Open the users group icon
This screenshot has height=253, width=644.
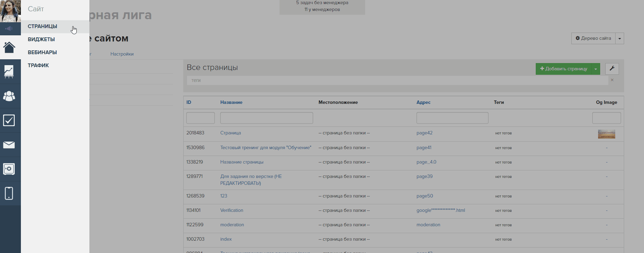point(9,96)
